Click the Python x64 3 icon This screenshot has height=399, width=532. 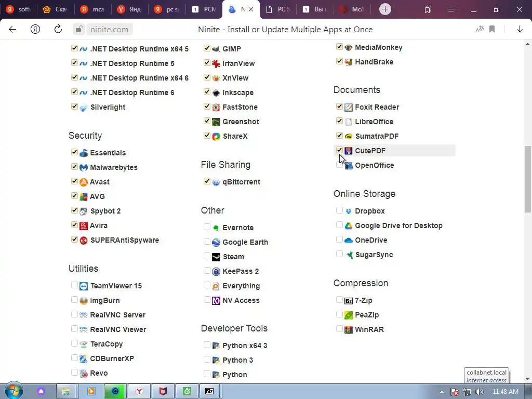pyautogui.click(x=216, y=345)
